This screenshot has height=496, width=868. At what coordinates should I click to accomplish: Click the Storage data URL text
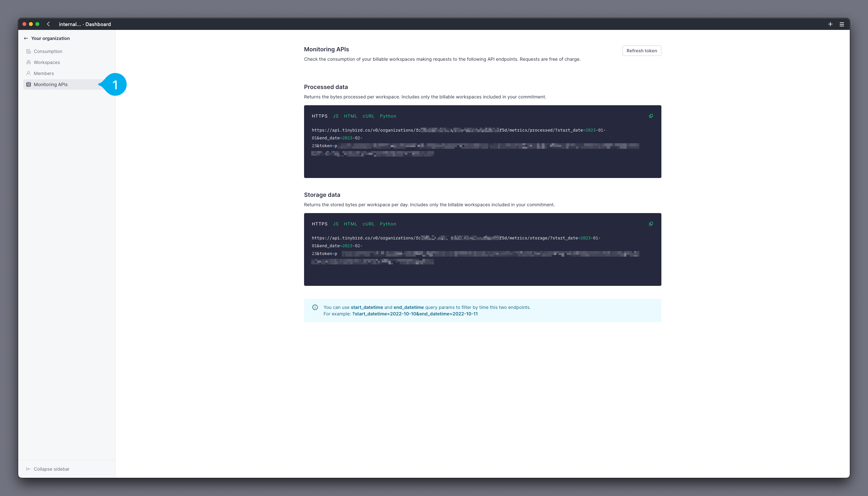click(x=475, y=250)
